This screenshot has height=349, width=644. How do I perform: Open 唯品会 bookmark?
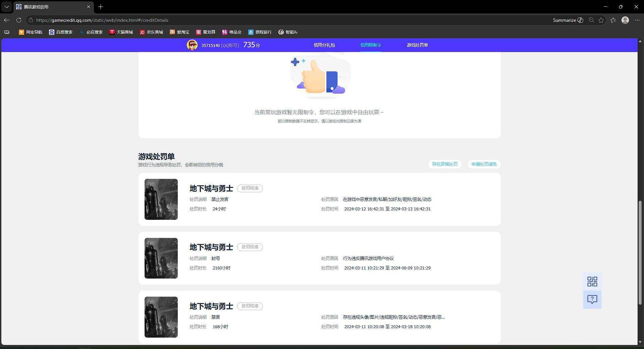tap(232, 32)
